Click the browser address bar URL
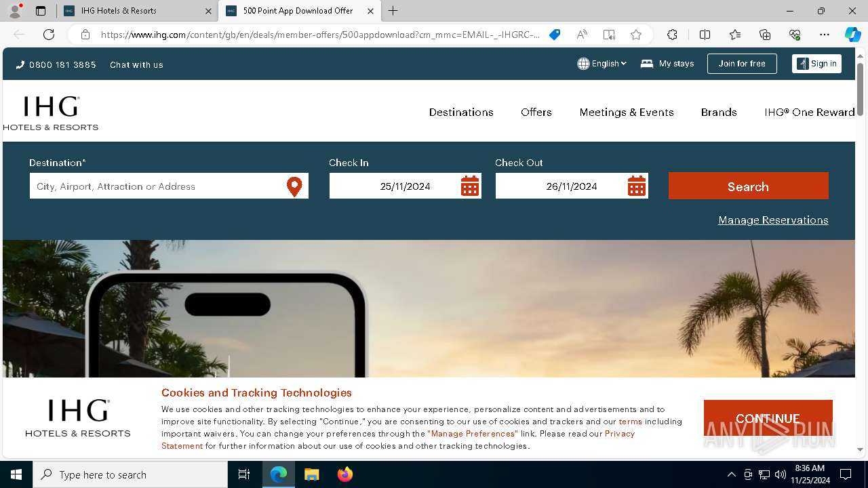868x488 pixels. click(320, 35)
